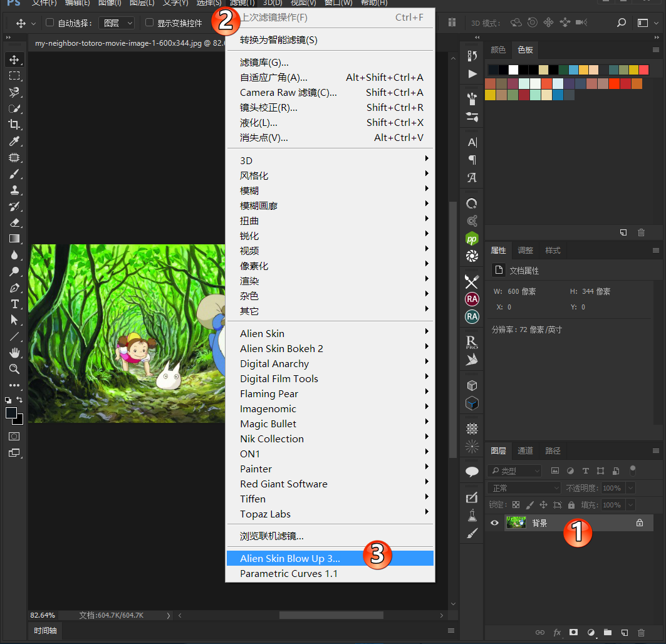The height and width of the screenshot is (644, 666).
Task: Select the Gradient tool
Action: tap(14, 239)
